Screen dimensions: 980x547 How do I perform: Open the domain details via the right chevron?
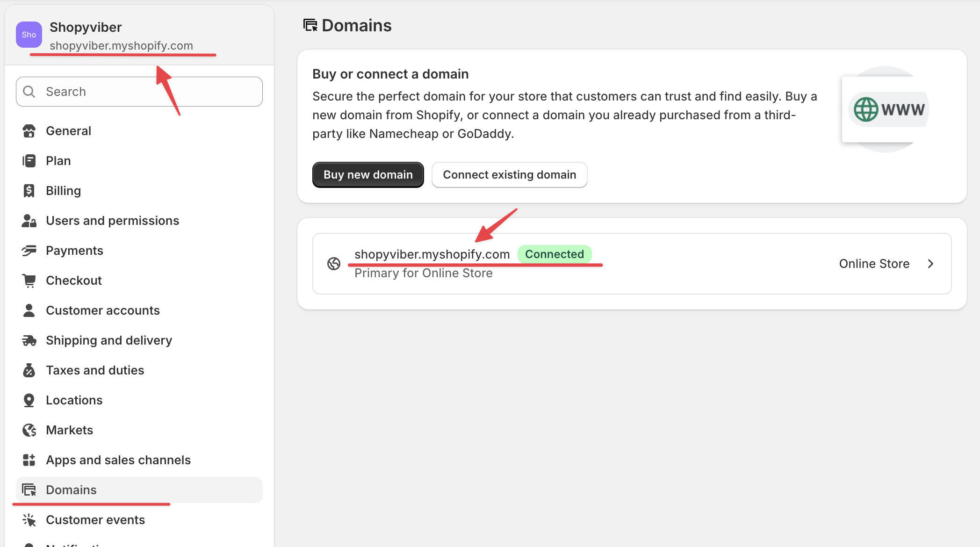(x=930, y=263)
